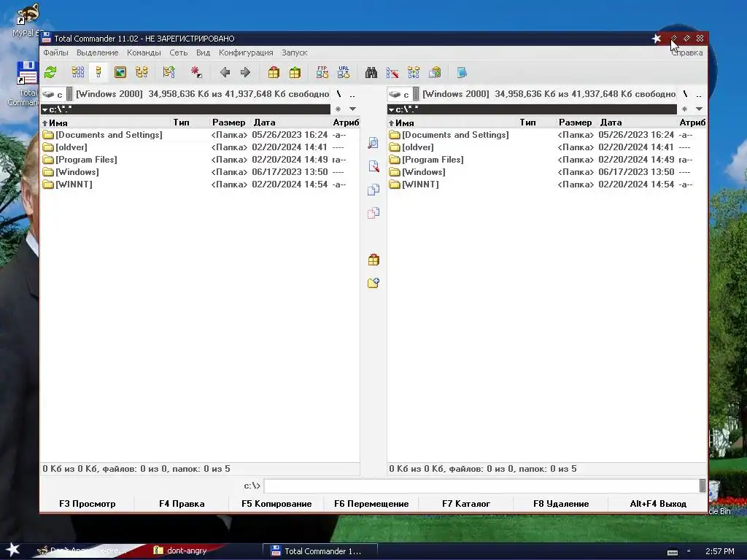Click right panel path c:\*.* bar

[x=532, y=109]
